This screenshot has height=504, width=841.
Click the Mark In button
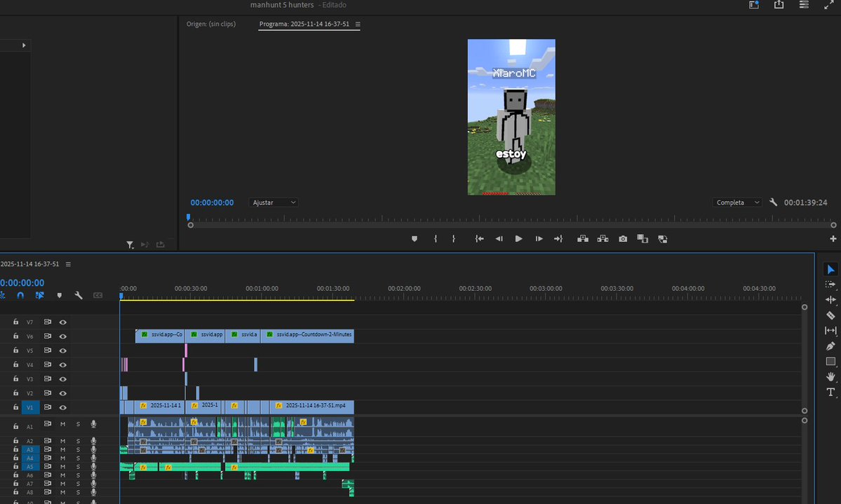tap(436, 238)
